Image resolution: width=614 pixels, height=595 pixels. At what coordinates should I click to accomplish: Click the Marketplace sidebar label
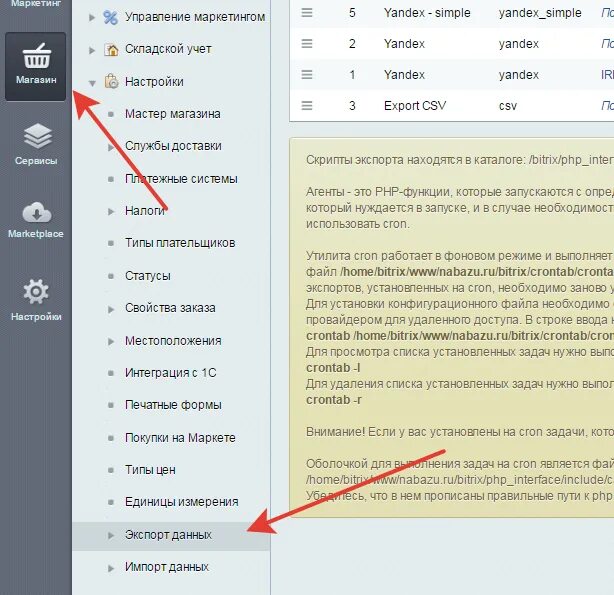click(36, 234)
